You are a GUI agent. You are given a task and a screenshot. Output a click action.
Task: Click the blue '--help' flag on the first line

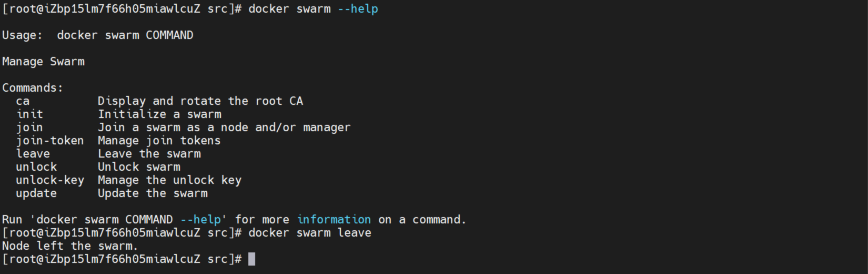click(x=358, y=9)
